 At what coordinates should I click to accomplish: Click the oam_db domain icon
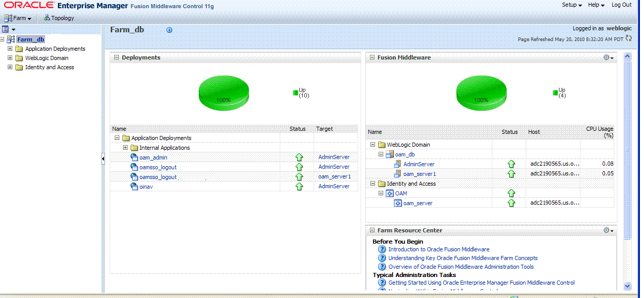point(389,154)
